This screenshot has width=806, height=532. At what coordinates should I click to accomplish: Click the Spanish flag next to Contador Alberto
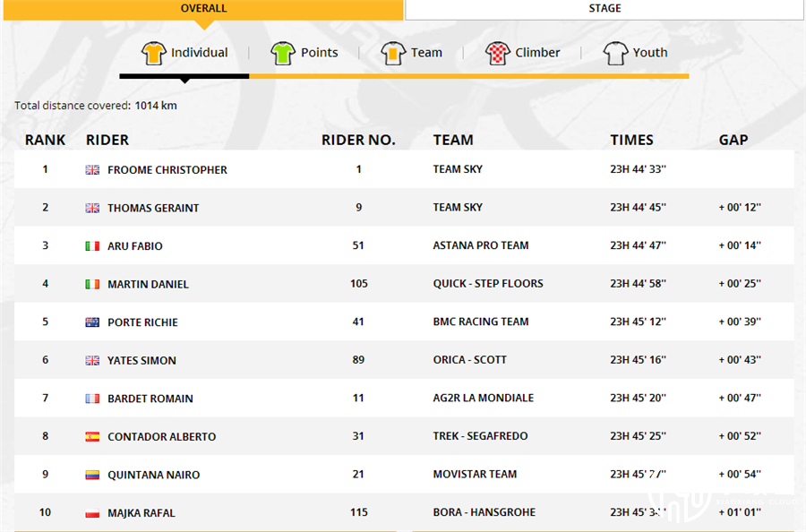[92, 436]
